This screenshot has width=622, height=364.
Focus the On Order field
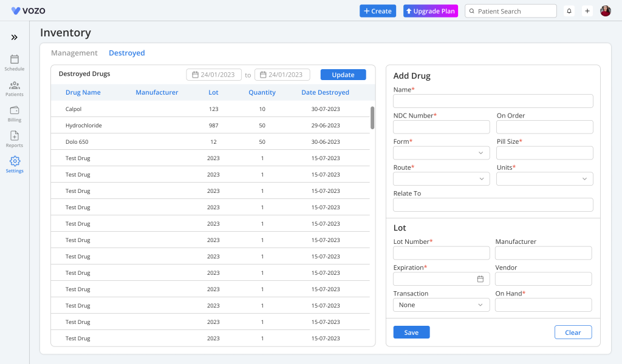pos(545,127)
